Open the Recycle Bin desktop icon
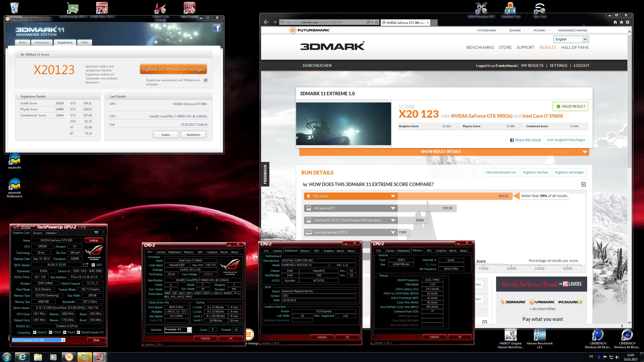Viewport: 644px width, 362px height. [x=14, y=8]
